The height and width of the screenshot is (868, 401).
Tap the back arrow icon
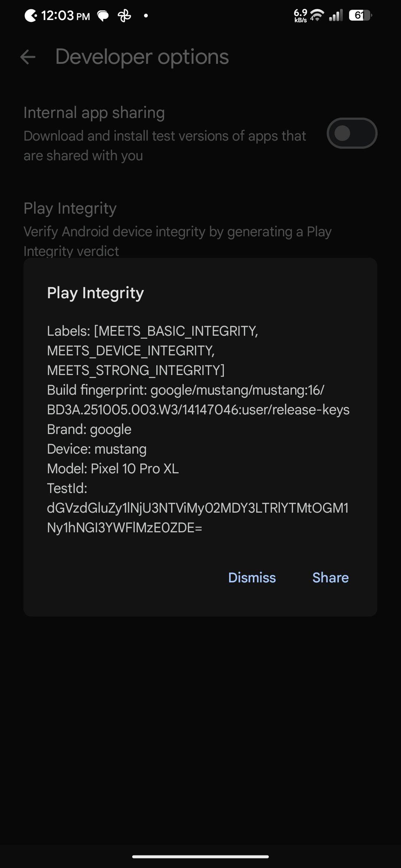[x=28, y=57]
